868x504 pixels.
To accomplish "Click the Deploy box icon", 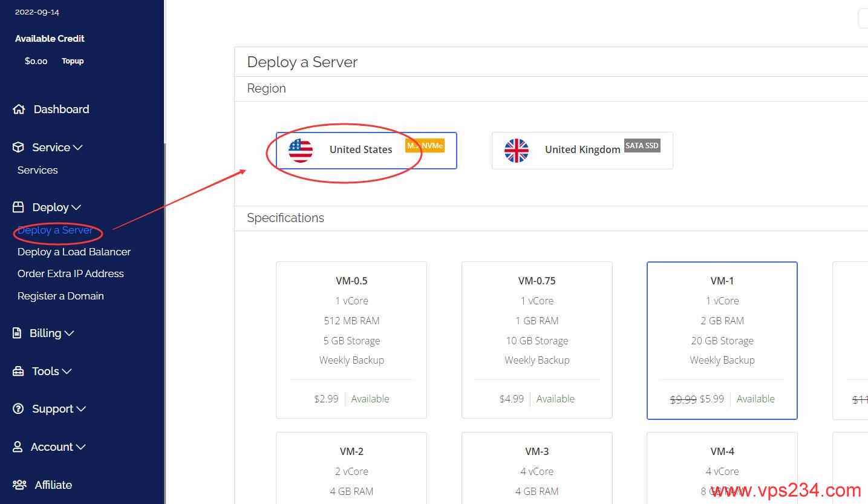I will 19,207.
